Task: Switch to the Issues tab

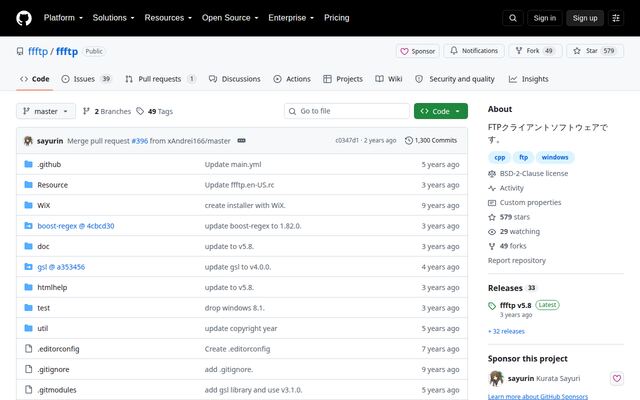Action: [x=86, y=79]
